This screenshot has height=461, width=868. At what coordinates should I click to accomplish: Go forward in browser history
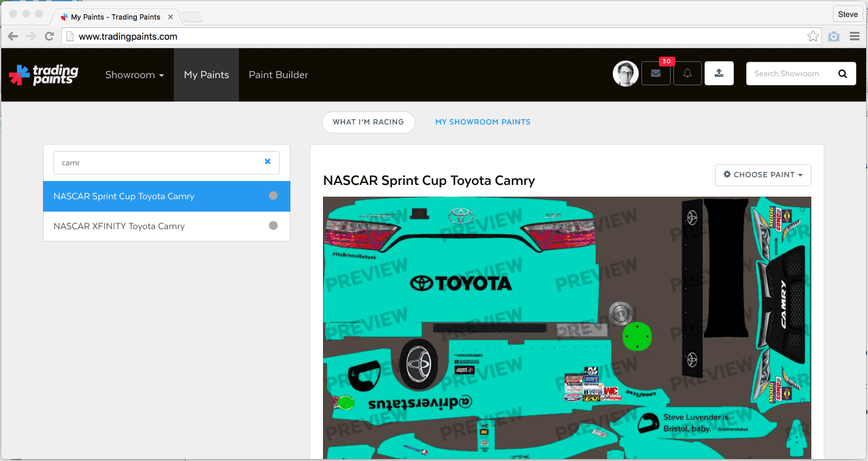[x=31, y=36]
